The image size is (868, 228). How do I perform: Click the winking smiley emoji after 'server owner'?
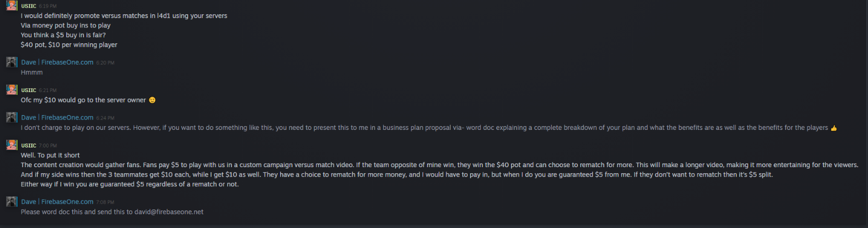[x=152, y=100]
